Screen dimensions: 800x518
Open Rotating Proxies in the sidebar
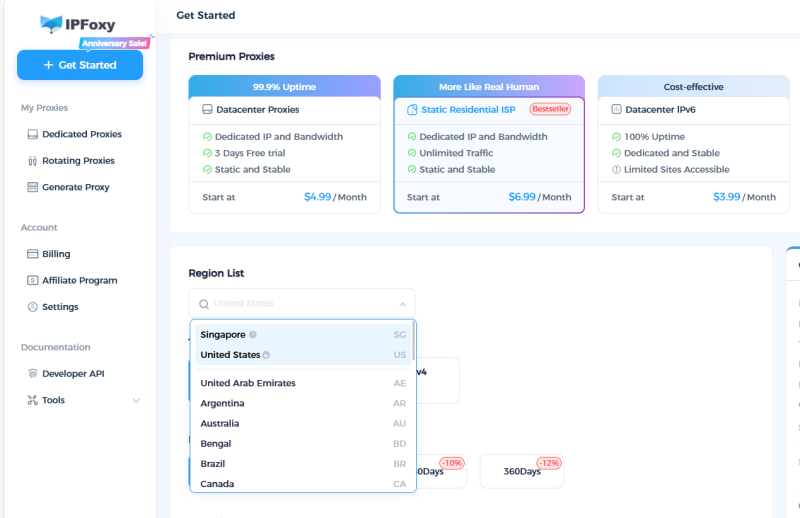coord(78,161)
